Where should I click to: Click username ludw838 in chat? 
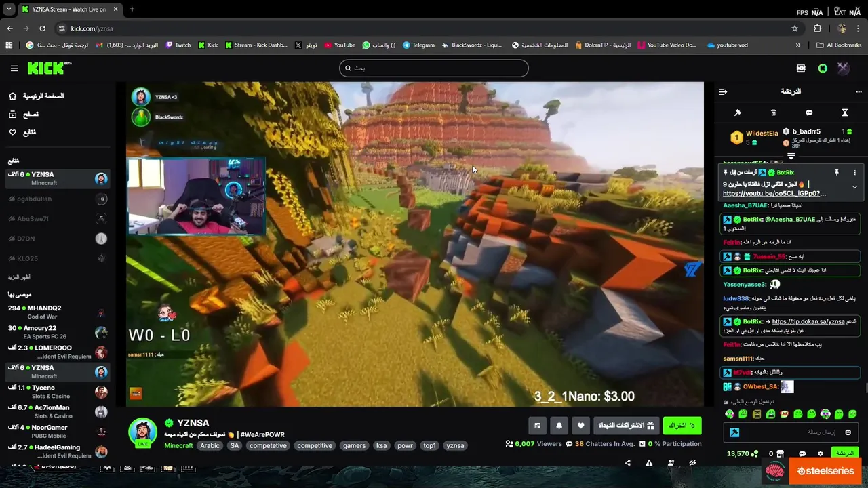[x=736, y=298]
